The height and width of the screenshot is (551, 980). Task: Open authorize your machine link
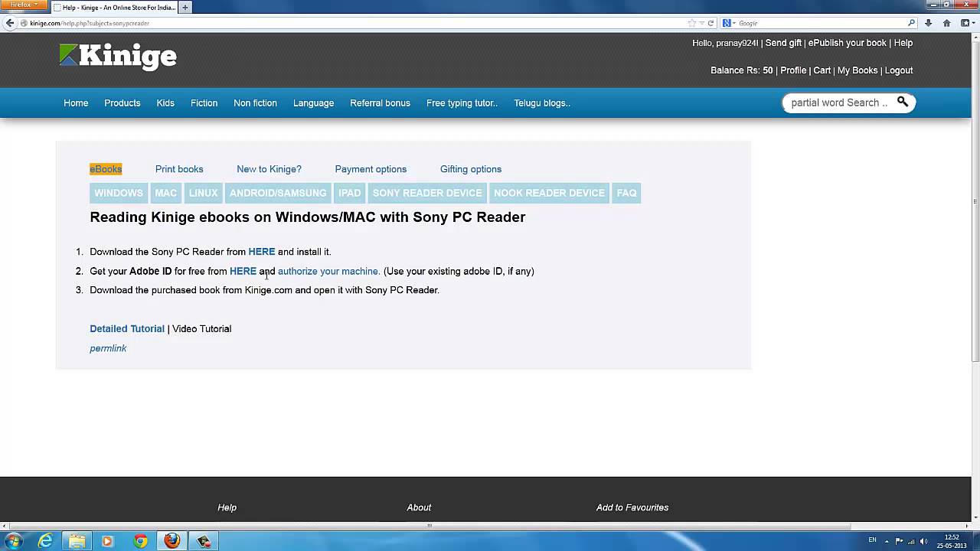329,271
